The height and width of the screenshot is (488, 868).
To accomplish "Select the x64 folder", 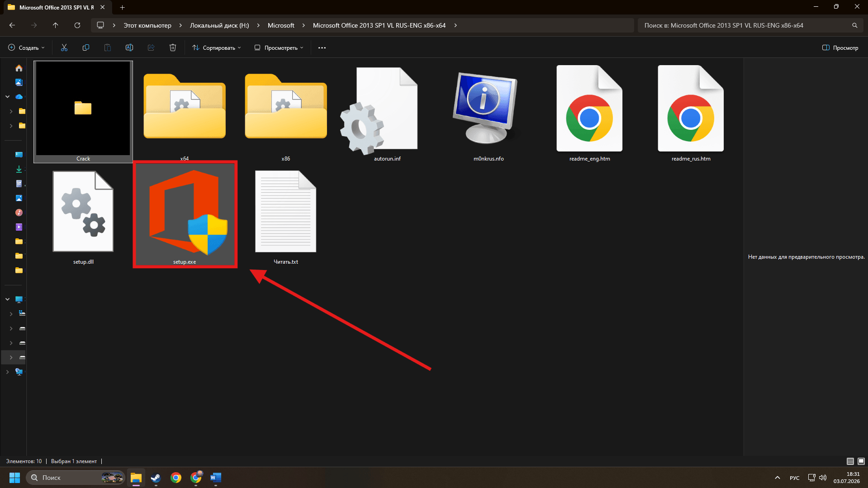I will point(185,112).
